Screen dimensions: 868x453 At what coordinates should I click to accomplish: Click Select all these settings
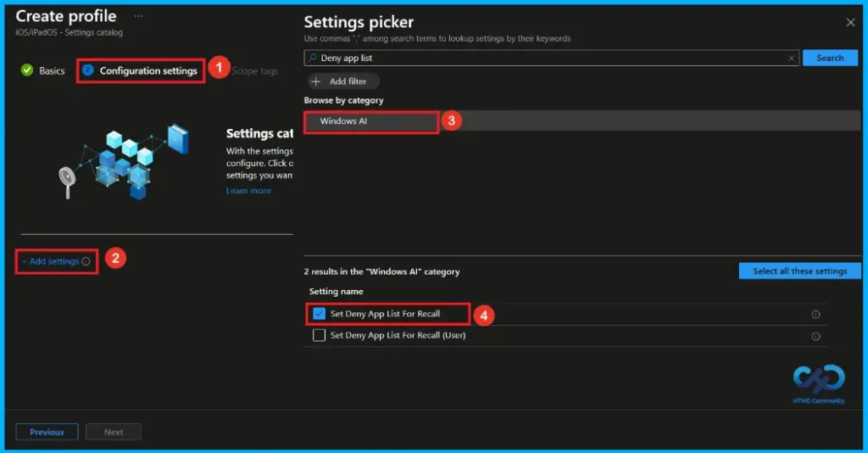point(799,271)
